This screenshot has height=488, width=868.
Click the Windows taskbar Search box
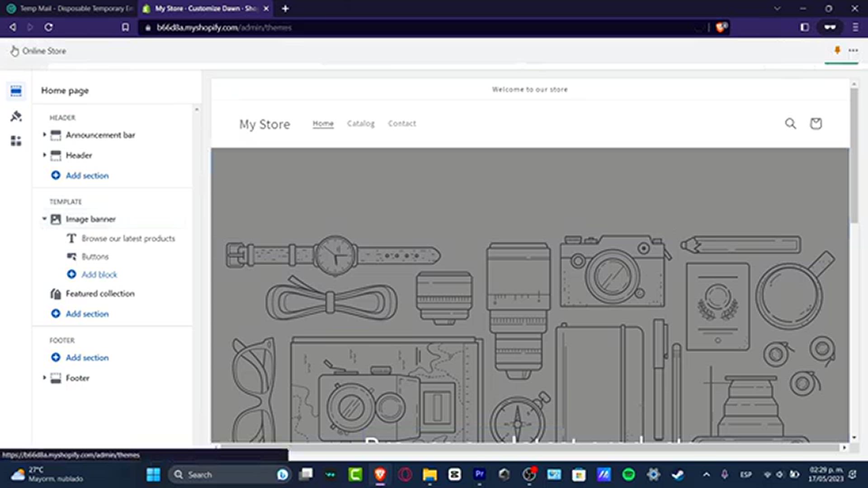231,474
